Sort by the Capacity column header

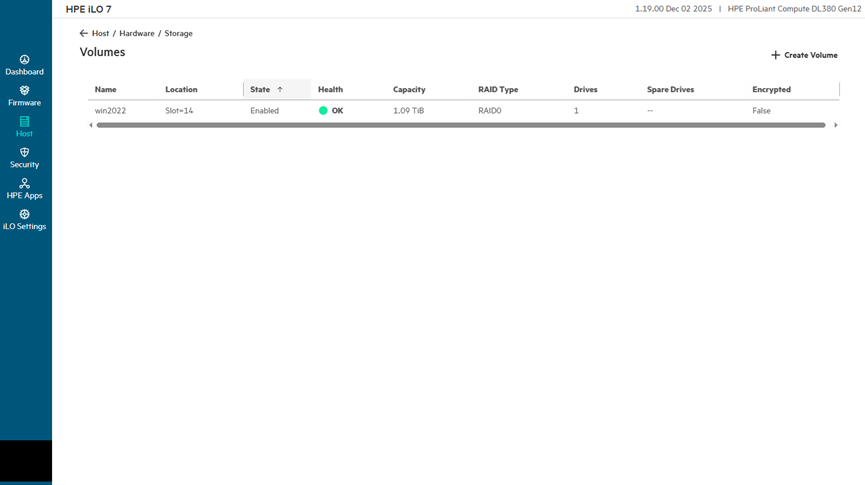pyautogui.click(x=409, y=90)
